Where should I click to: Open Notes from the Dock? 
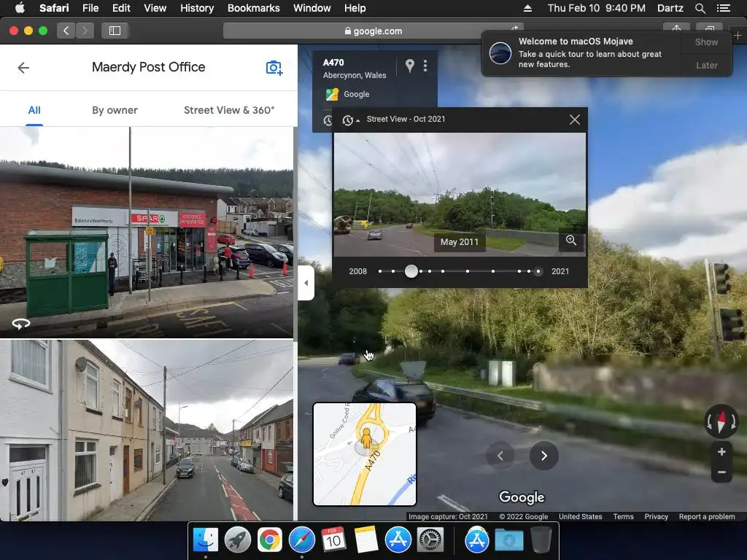point(366,540)
